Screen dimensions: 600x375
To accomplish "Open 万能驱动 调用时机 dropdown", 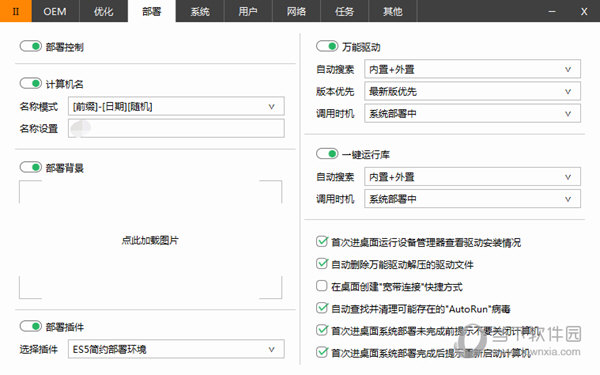I will (472, 114).
